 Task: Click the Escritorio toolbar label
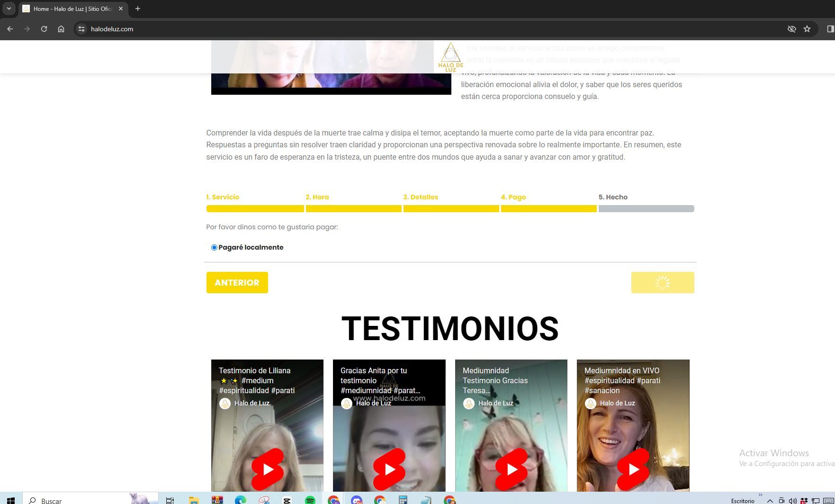click(743, 501)
